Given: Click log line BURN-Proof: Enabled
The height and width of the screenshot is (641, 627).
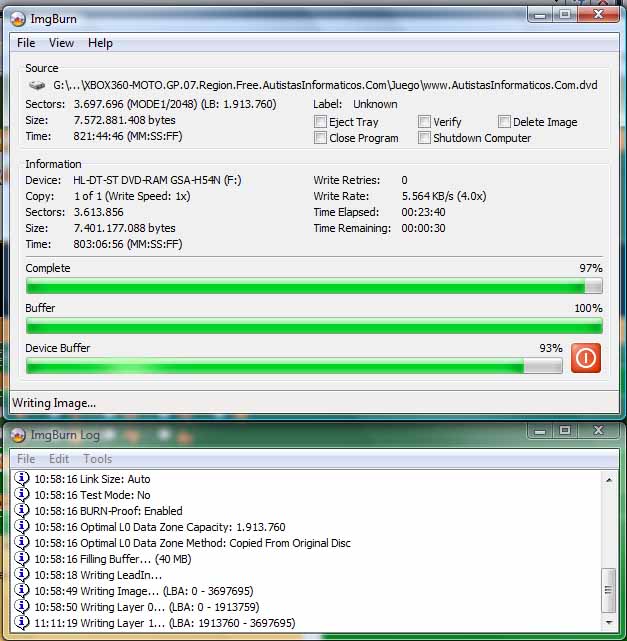Looking at the screenshot, I should pos(108,511).
